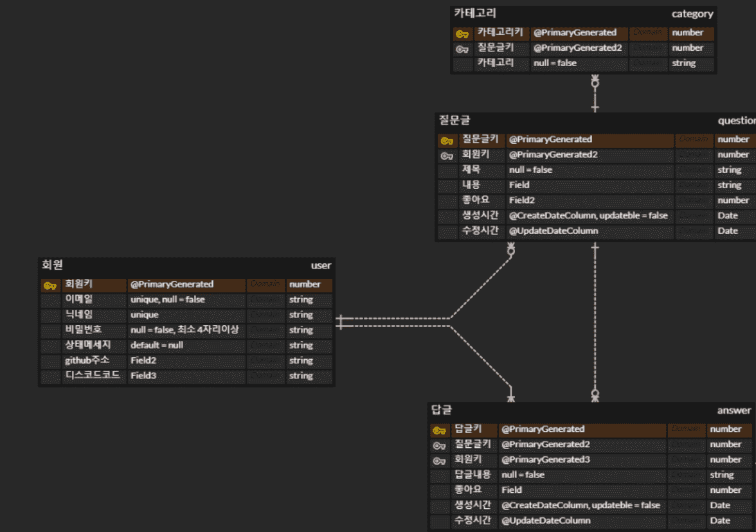Click the 카테고리 column name below 질문글키
Viewport: 756px width, 532px height.
(495, 63)
